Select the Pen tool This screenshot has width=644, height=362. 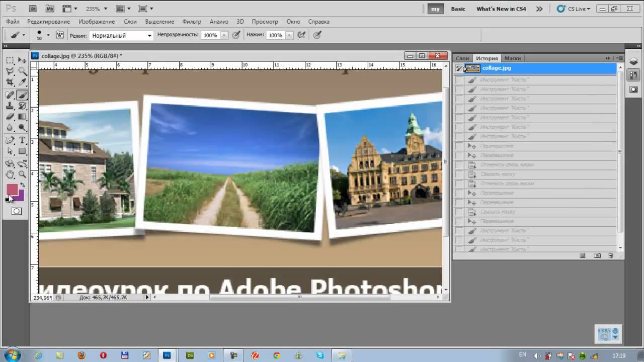pyautogui.click(x=10, y=140)
